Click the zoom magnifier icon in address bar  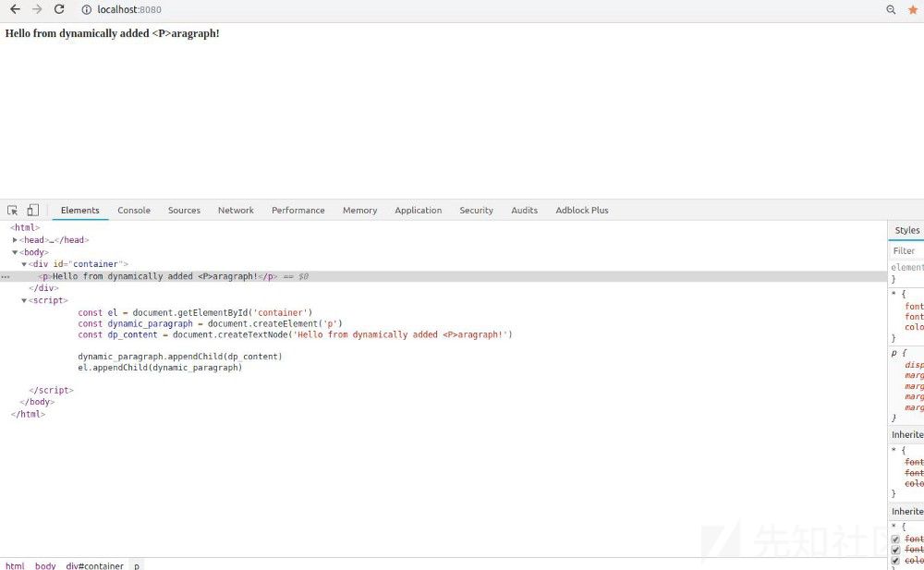point(891,9)
